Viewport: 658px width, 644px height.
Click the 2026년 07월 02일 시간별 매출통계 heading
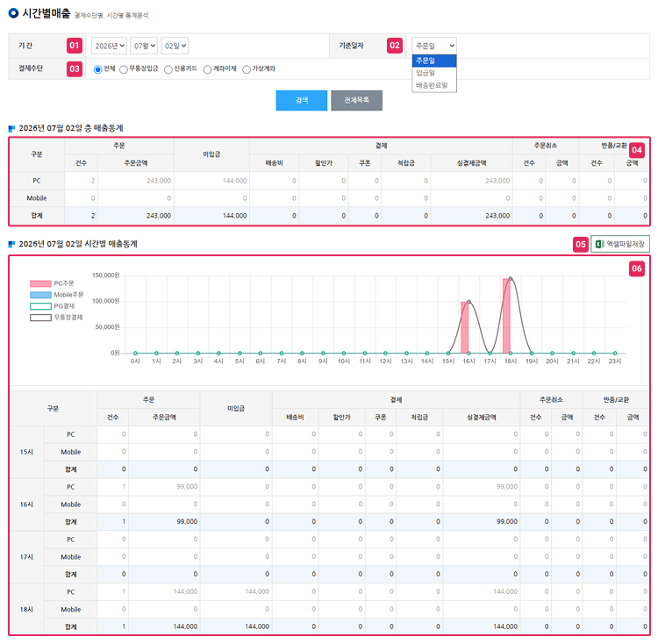point(78,244)
